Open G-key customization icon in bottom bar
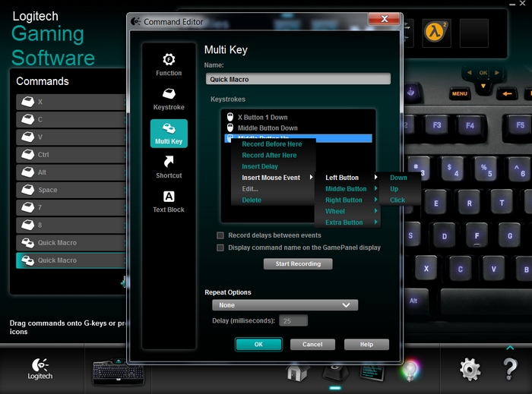This screenshot has height=394, width=532. point(335,373)
